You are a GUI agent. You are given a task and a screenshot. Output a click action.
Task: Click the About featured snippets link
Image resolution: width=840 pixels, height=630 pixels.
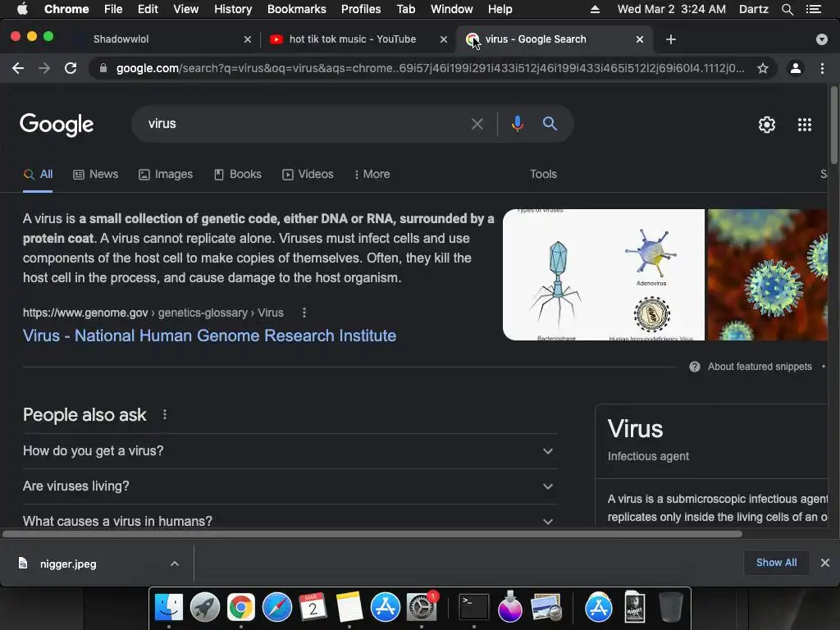[760, 367]
